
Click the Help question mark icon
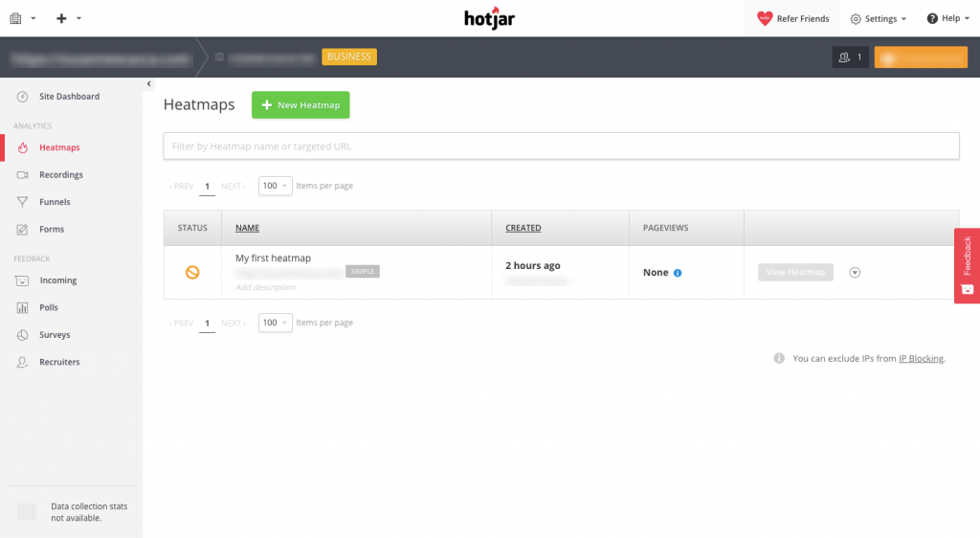932,18
